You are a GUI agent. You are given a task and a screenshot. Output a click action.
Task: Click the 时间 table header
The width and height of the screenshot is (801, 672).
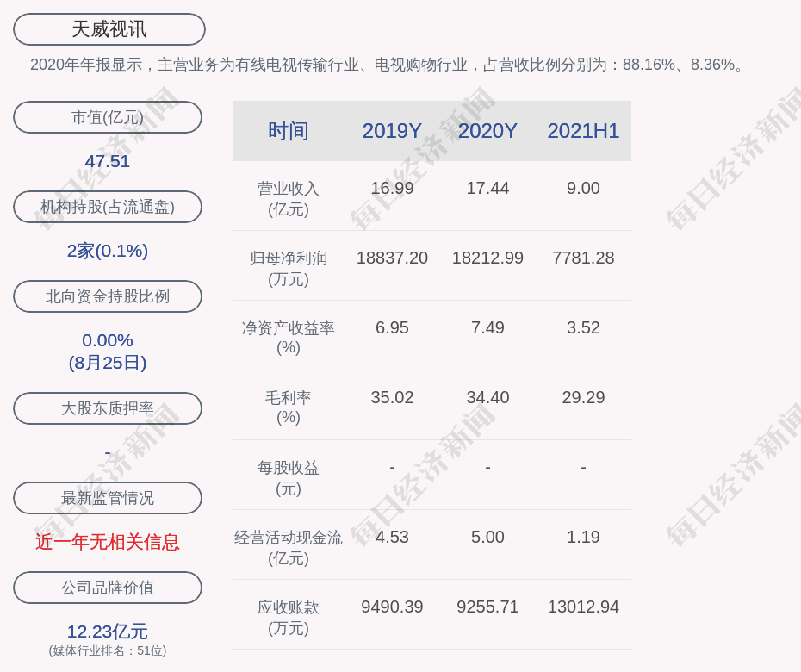(x=289, y=131)
